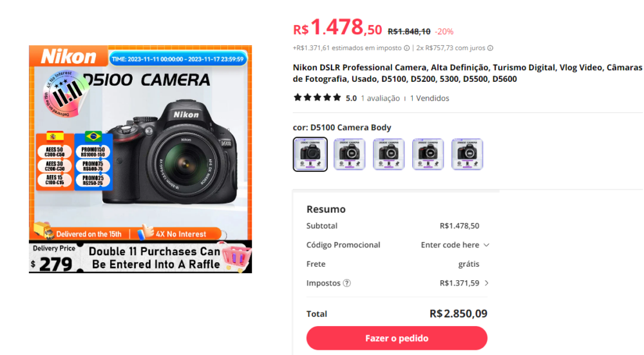Choose the second camera variant thumbnail

pyautogui.click(x=349, y=154)
